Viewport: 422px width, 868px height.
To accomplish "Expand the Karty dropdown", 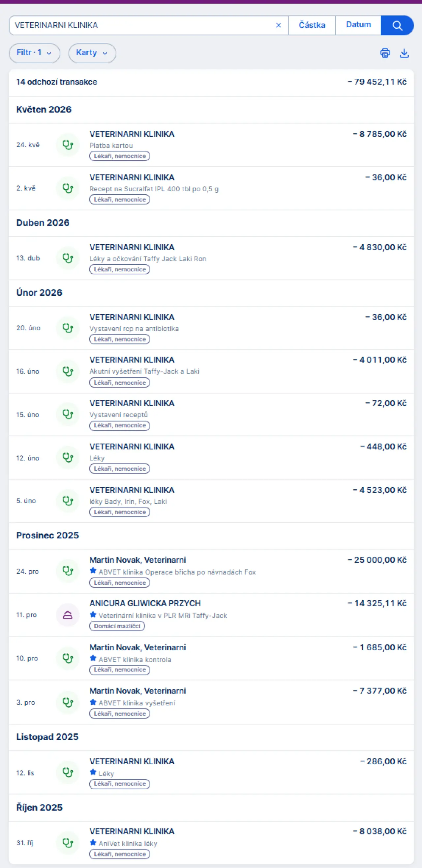I will (x=92, y=53).
